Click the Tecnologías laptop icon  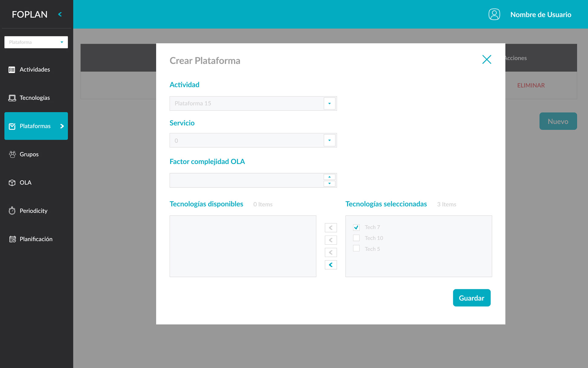12,98
